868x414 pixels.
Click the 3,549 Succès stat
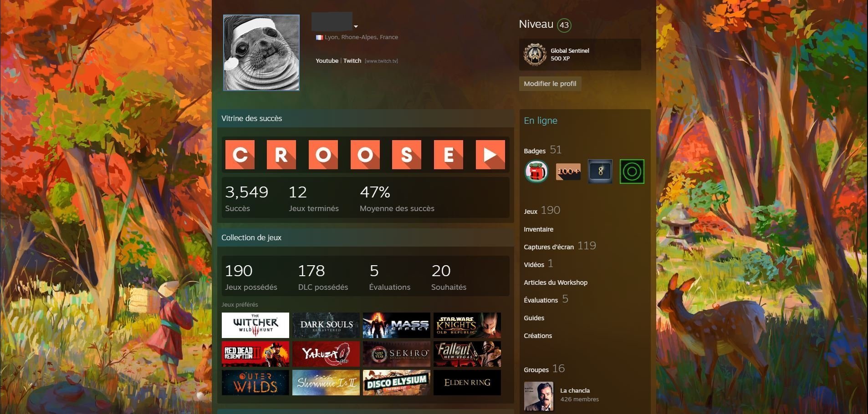click(246, 198)
